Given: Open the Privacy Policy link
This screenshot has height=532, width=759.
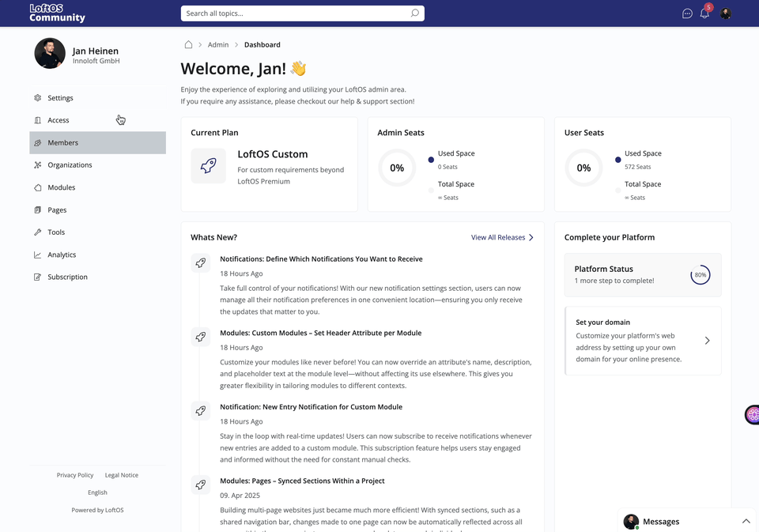Looking at the screenshot, I should coord(75,475).
